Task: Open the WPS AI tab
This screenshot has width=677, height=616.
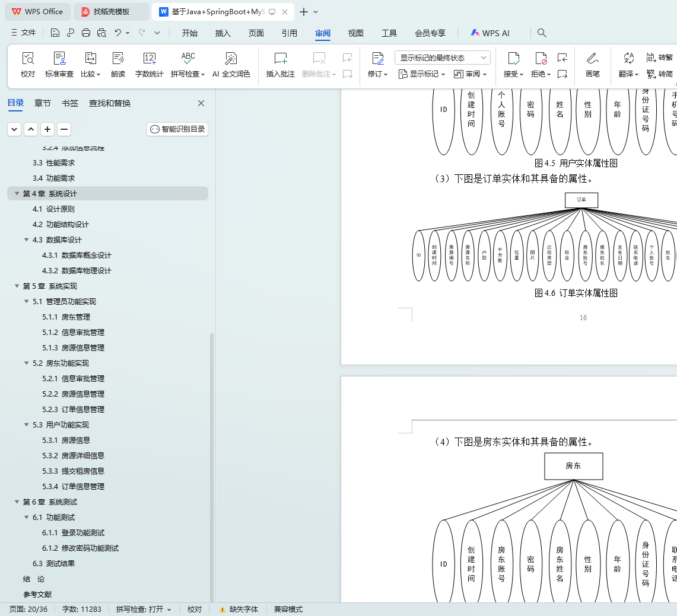Action: [x=490, y=33]
